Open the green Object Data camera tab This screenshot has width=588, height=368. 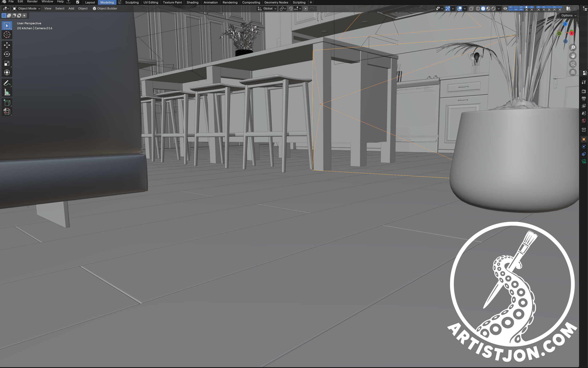coord(584,161)
